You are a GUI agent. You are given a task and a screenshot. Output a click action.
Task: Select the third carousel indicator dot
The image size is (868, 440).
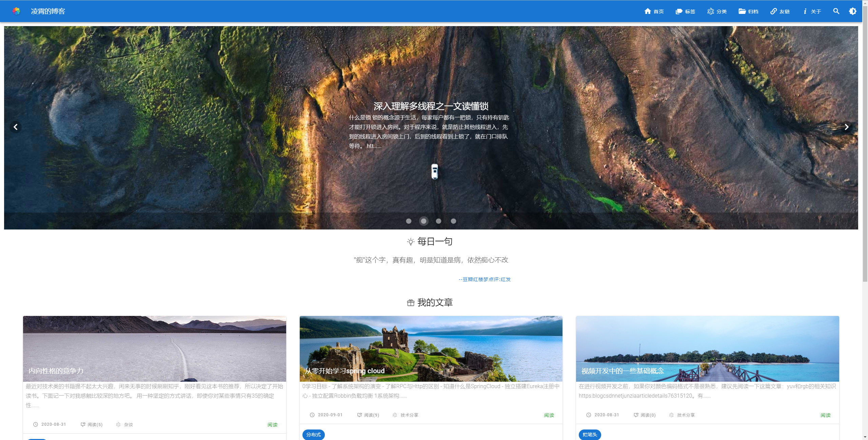tap(438, 221)
